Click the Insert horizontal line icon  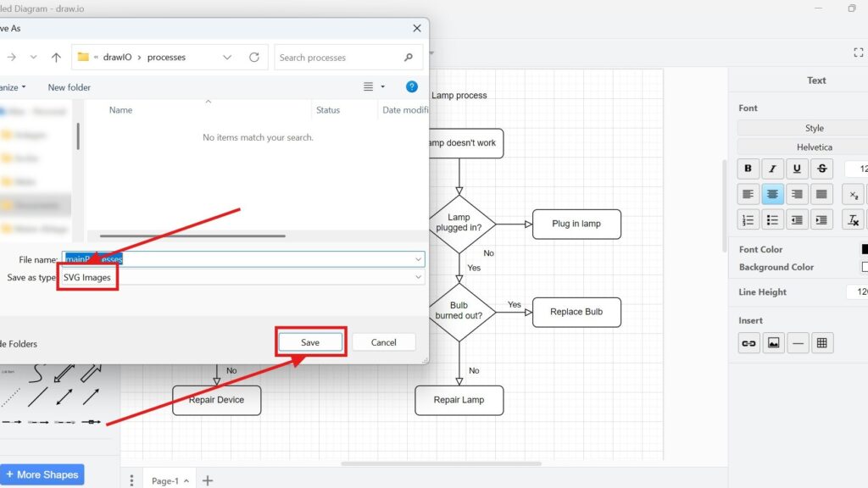tap(798, 343)
